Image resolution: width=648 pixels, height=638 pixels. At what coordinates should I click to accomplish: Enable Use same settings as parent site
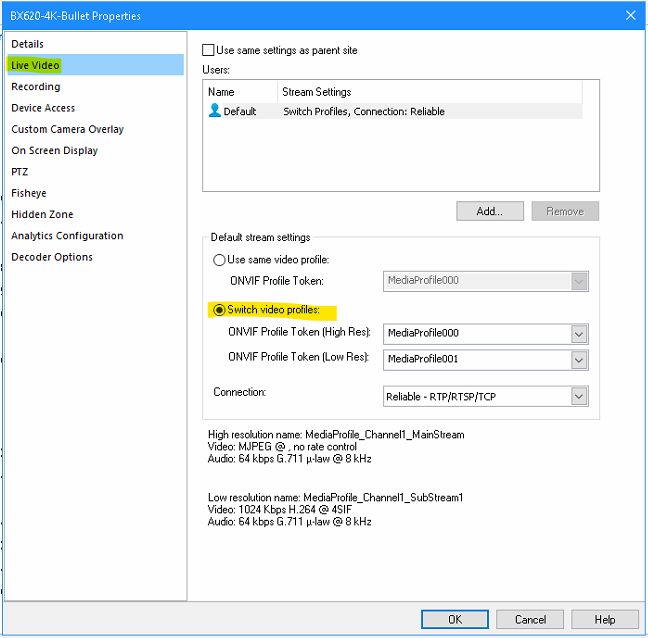point(208,50)
